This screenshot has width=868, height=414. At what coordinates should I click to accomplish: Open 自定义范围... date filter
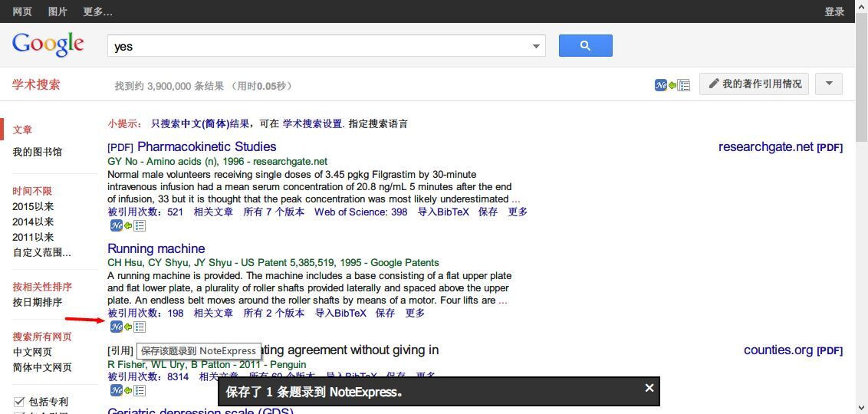(42, 253)
